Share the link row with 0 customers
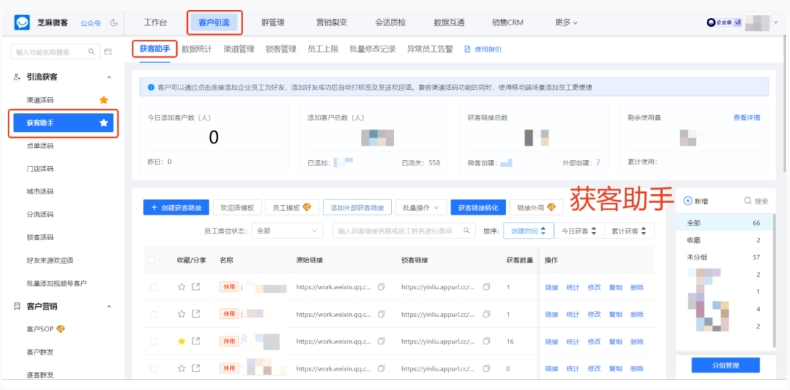The height and width of the screenshot is (390, 790). tap(196, 368)
